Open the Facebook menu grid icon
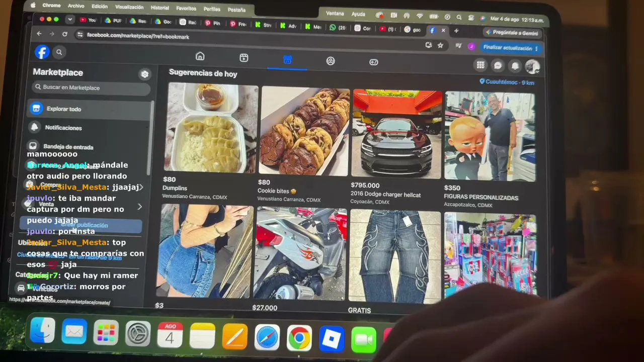644x362 pixels. (480, 65)
